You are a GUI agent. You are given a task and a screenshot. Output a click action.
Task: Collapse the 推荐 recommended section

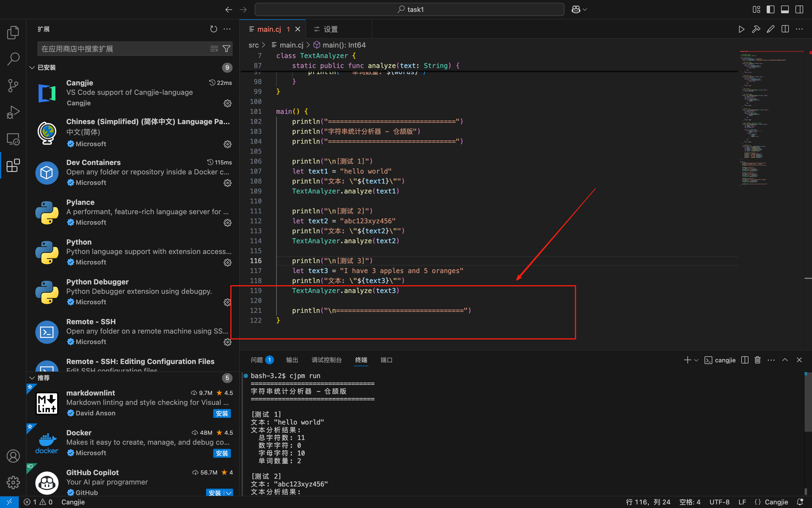tap(32, 378)
